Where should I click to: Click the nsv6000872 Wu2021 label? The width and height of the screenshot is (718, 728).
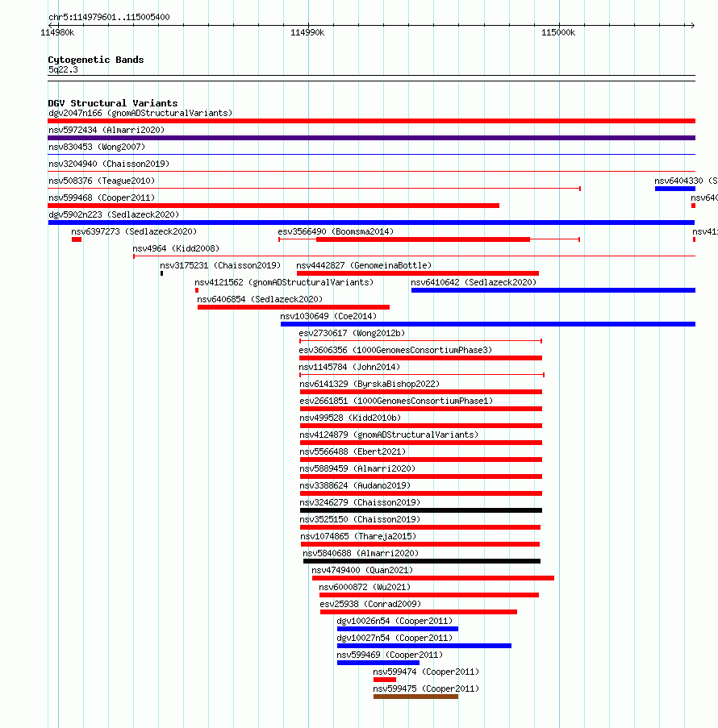pos(365,587)
